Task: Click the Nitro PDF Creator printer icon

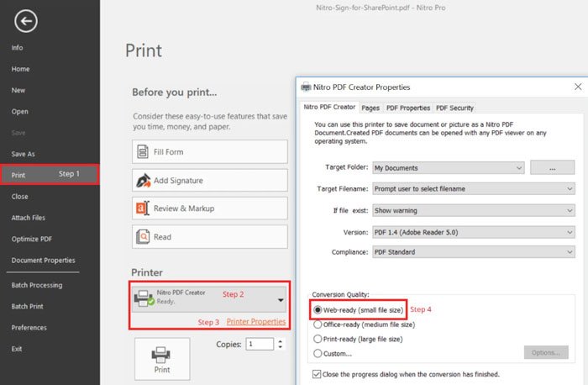Action: click(144, 298)
